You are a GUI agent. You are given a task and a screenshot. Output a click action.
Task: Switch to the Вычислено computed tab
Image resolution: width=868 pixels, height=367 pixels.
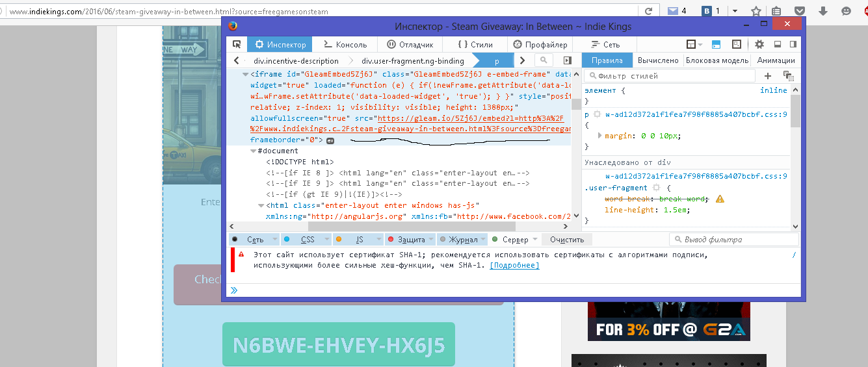(x=658, y=60)
